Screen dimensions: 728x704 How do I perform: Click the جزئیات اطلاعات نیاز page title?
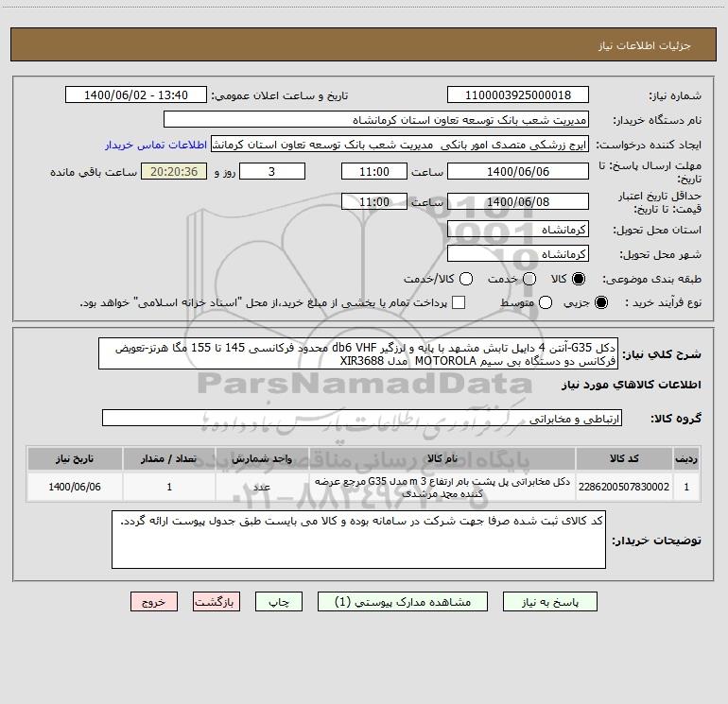pos(645,45)
